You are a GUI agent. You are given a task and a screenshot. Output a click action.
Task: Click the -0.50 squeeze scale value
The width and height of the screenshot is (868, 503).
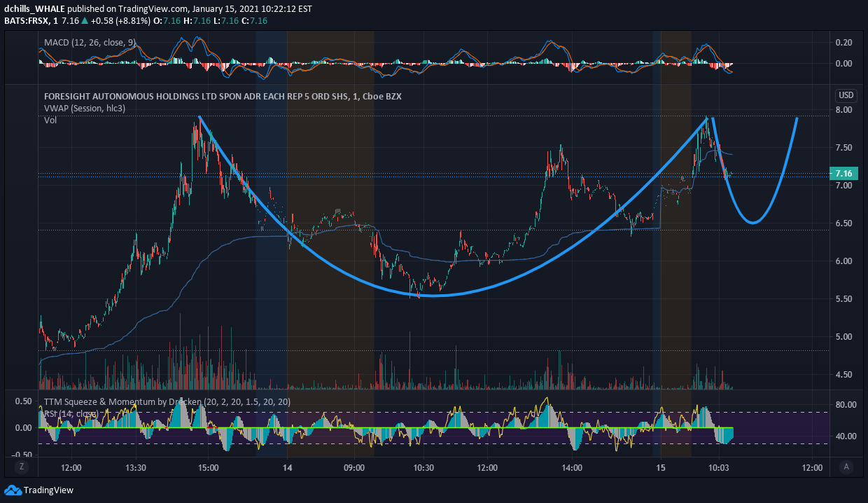click(x=22, y=454)
